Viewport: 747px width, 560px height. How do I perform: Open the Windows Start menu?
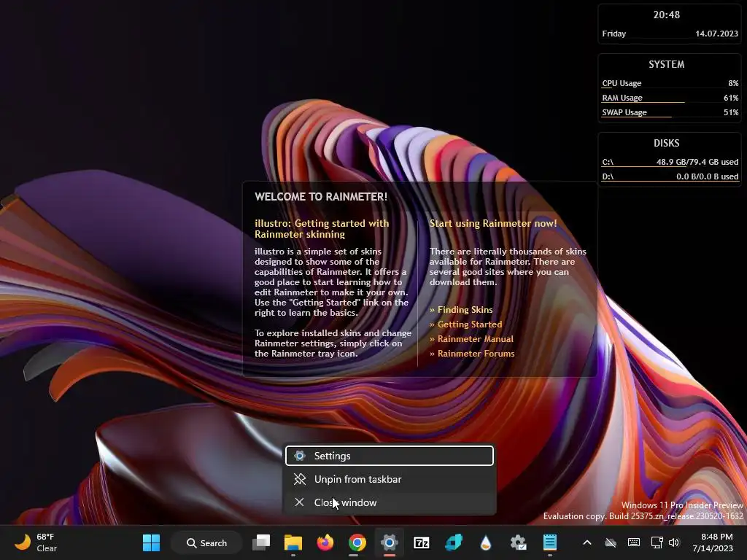point(151,542)
